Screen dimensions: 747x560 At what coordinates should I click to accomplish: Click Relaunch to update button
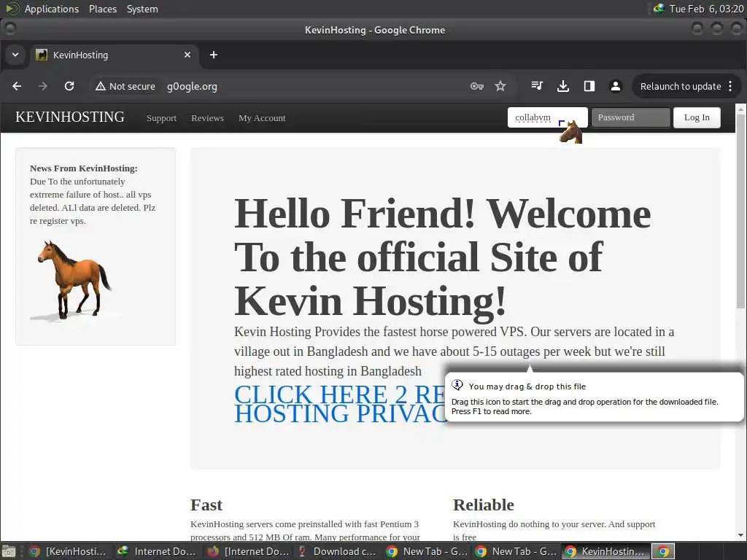(681, 86)
